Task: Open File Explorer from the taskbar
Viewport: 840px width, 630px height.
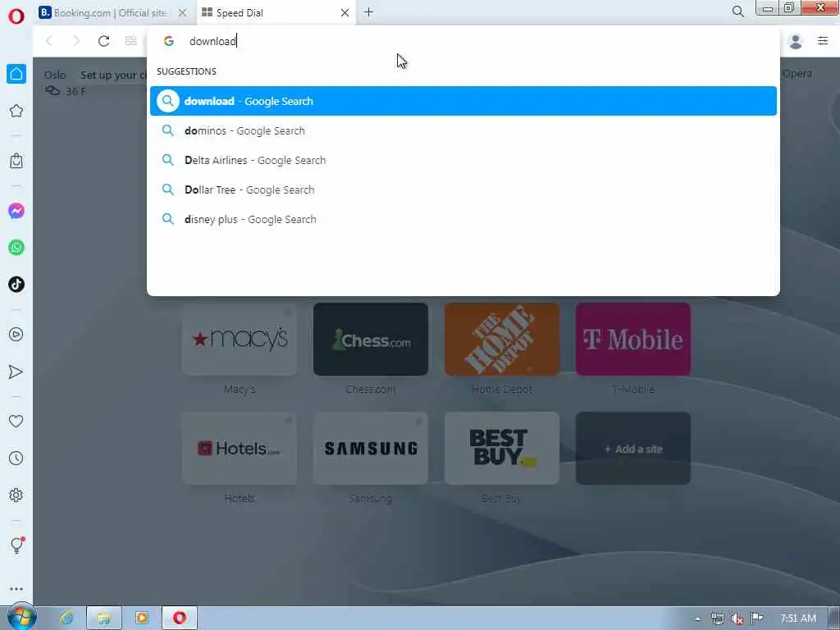Action: (x=104, y=618)
